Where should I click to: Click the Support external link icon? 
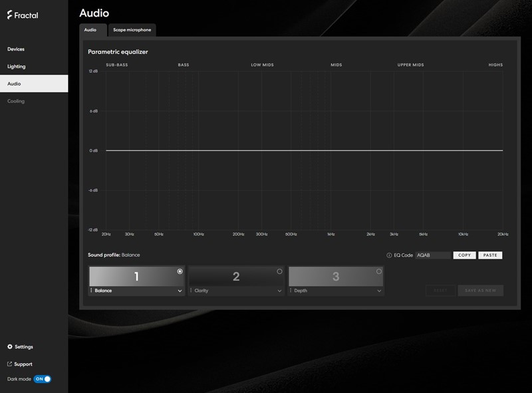click(10, 364)
